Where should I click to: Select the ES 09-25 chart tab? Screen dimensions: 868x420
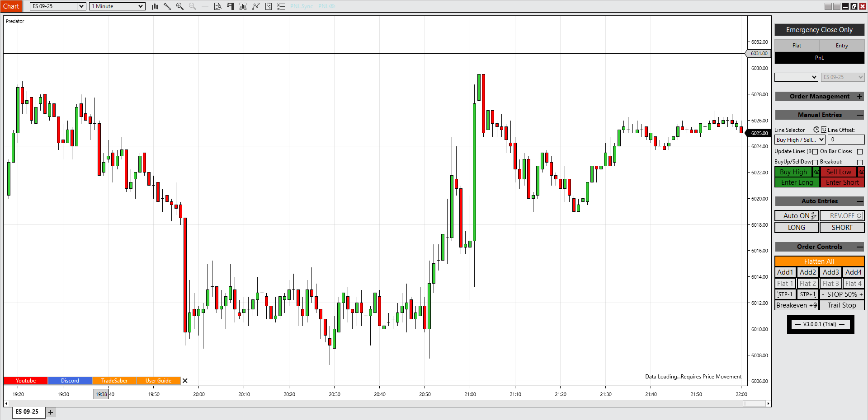tap(27, 412)
